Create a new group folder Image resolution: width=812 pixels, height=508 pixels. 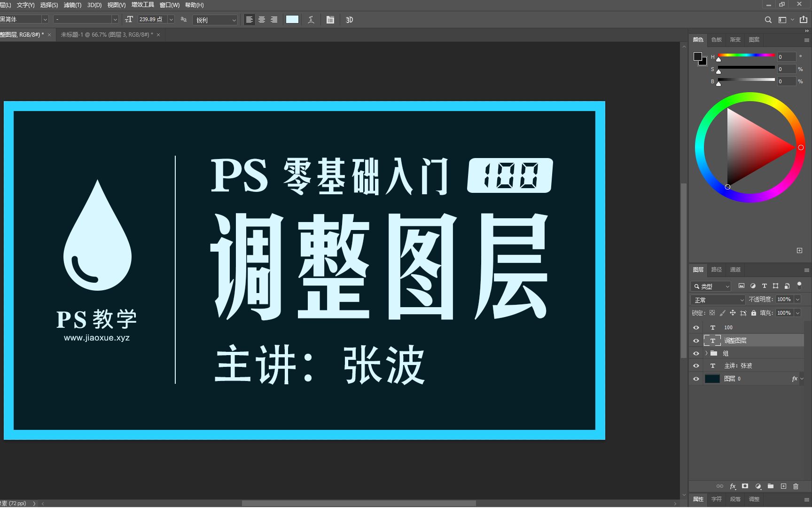(x=771, y=486)
